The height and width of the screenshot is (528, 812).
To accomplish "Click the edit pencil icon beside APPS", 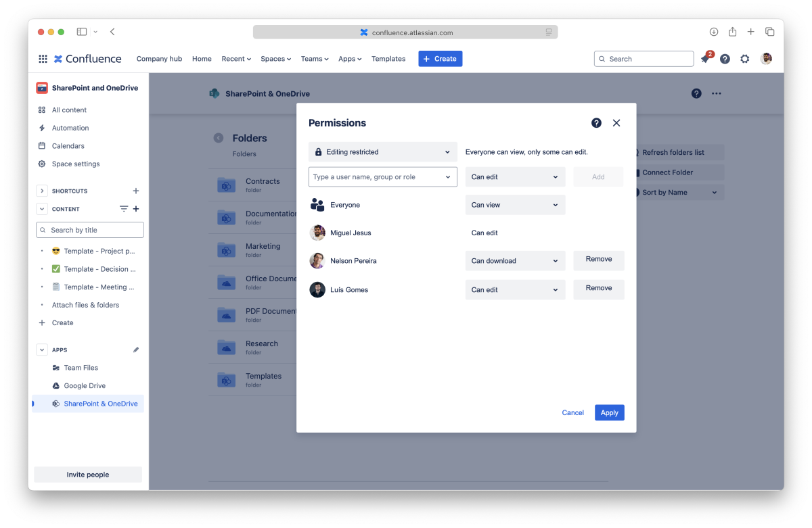I will tap(136, 350).
